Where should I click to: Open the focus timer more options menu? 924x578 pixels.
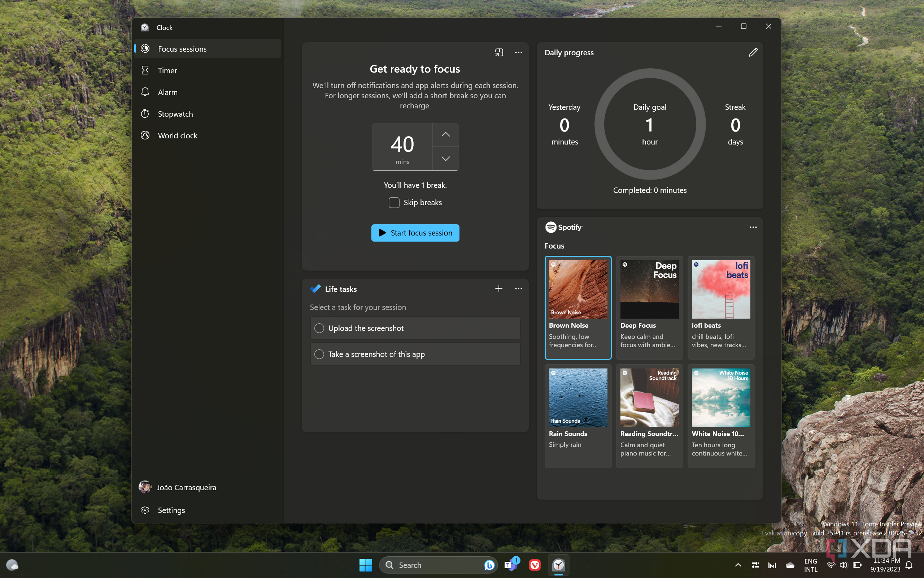pos(518,52)
